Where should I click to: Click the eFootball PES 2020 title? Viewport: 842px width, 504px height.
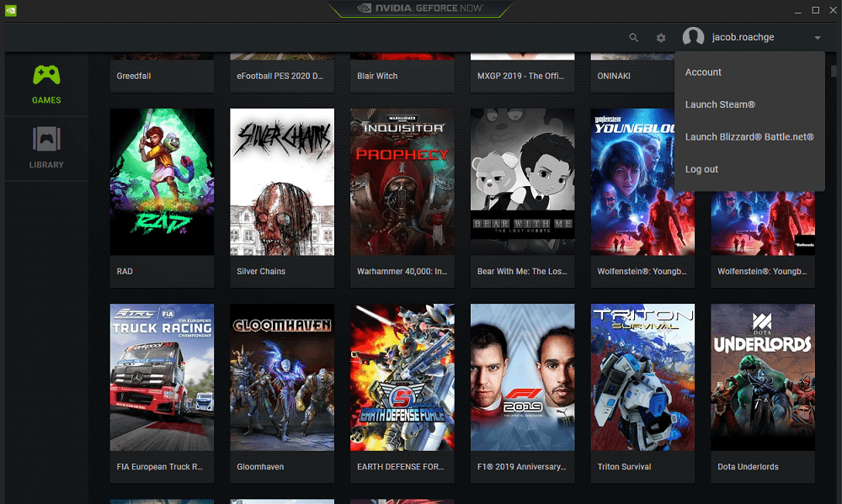point(280,76)
